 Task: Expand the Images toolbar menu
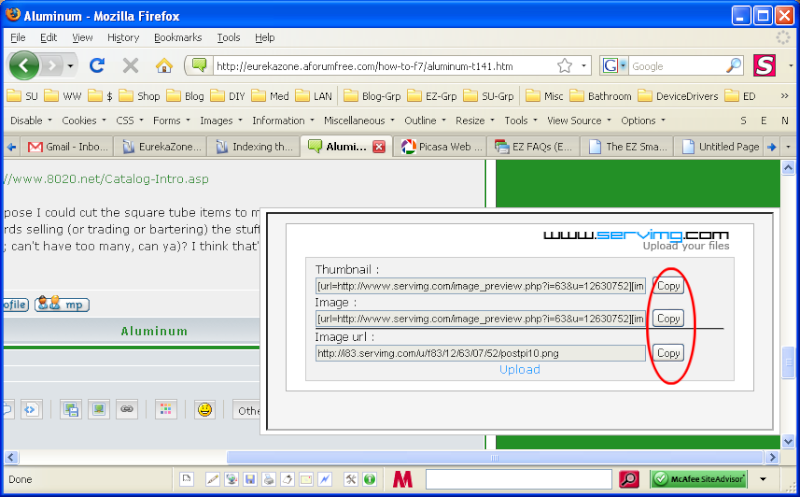[x=221, y=120]
